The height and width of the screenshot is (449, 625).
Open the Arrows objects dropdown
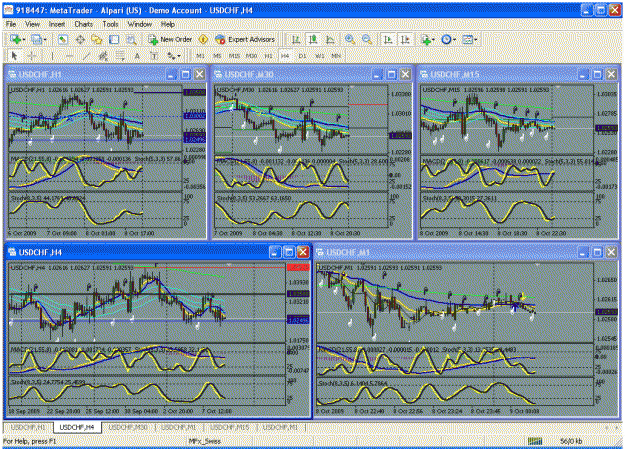174,56
